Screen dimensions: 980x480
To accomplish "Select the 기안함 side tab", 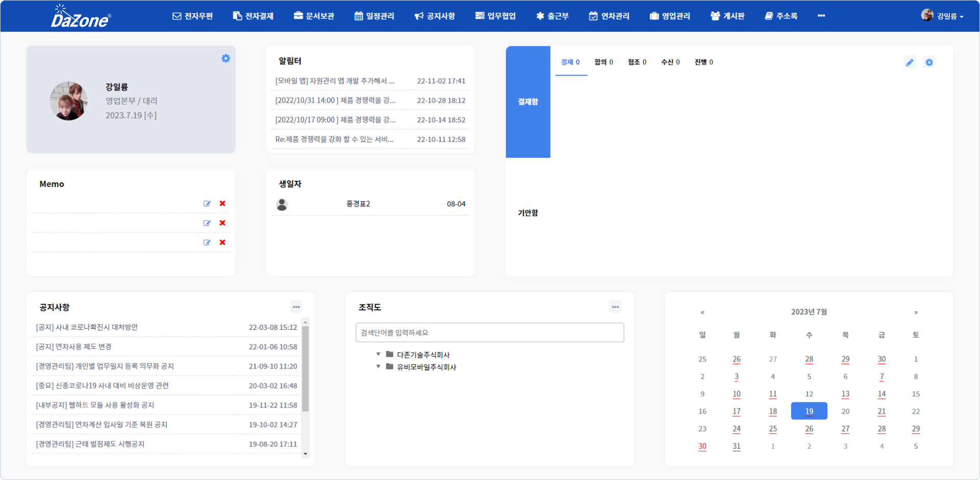I will [528, 213].
